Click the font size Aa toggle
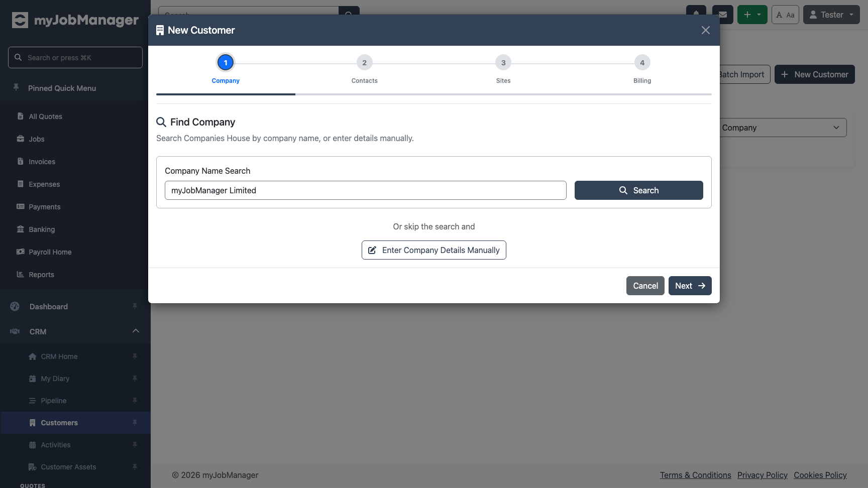The image size is (868, 488). [785, 15]
